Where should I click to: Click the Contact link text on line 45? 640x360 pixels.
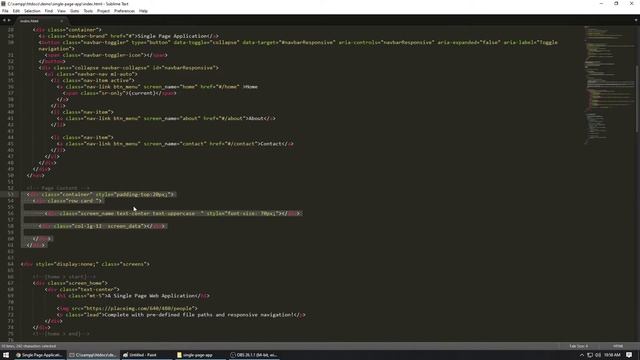(271, 144)
